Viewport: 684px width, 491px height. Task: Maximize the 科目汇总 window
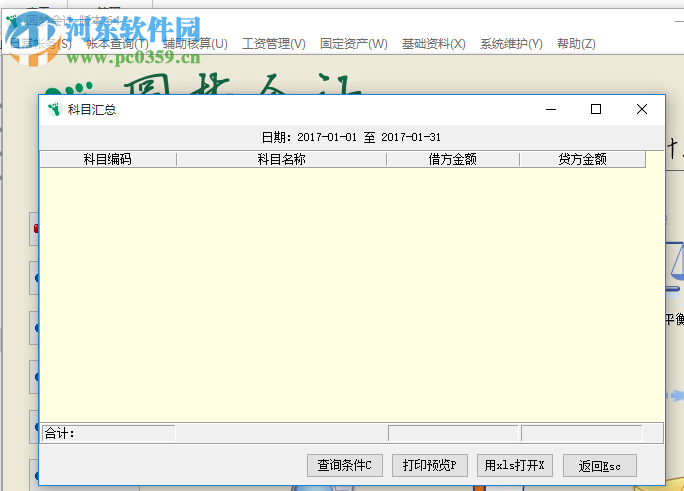pos(596,109)
